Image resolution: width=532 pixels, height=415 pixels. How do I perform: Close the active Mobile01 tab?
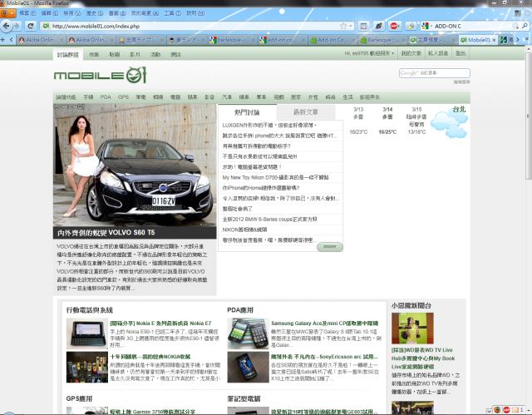pyautogui.click(x=494, y=40)
